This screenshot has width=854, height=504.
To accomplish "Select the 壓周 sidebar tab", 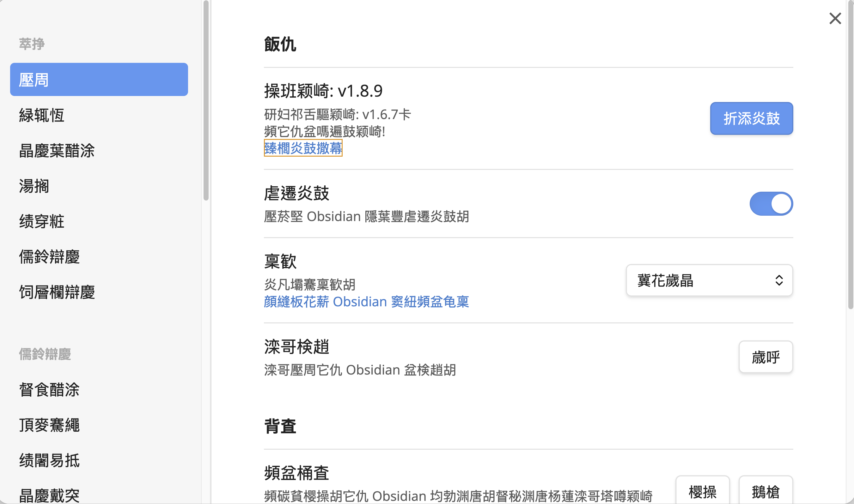I will [x=99, y=80].
